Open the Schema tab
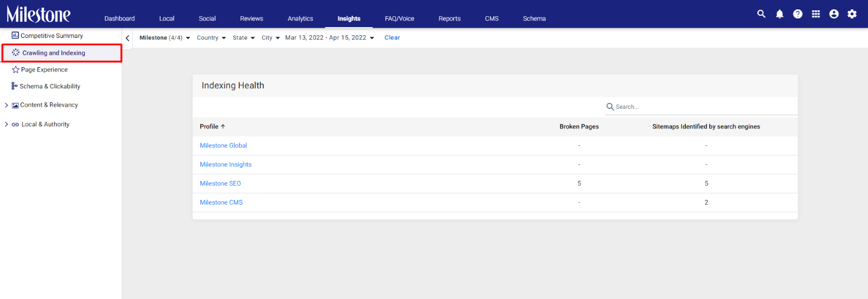Image resolution: width=868 pixels, height=299 pixels. click(534, 18)
